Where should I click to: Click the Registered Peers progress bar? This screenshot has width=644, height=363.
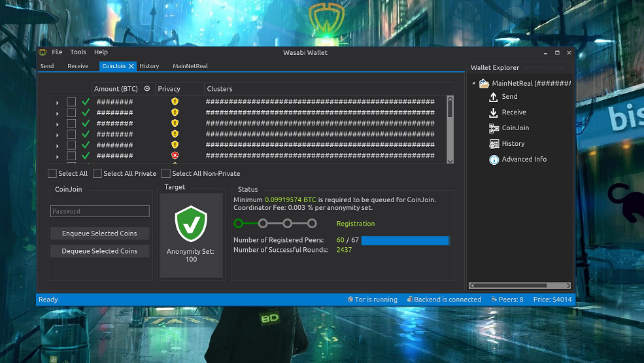406,241
